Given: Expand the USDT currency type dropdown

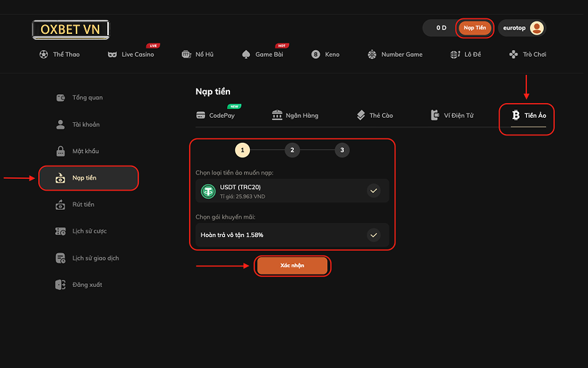Looking at the screenshot, I should tap(373, 191).
